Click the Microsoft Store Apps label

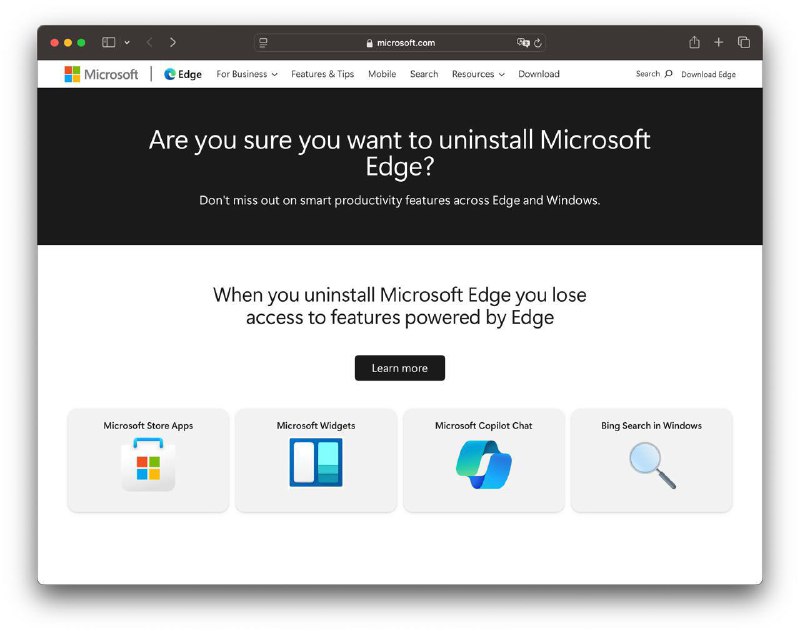[x=148, y=425]
